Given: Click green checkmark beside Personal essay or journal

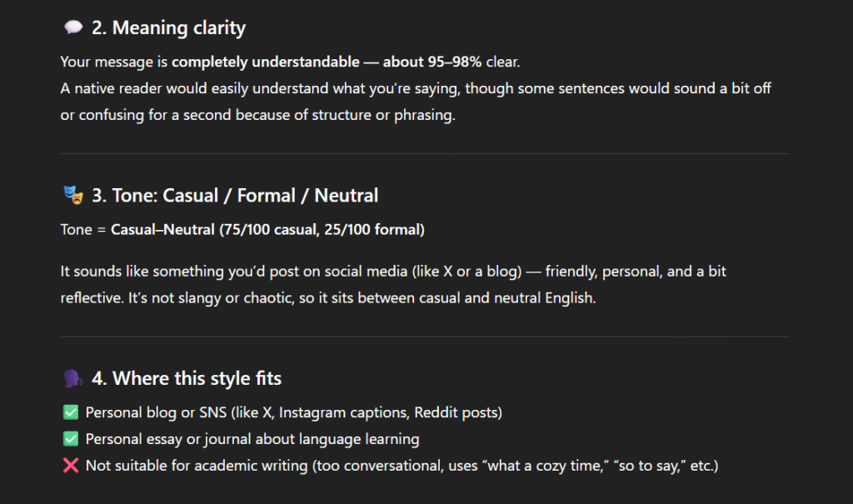Looking at the screenshot, I should point(70,439).
